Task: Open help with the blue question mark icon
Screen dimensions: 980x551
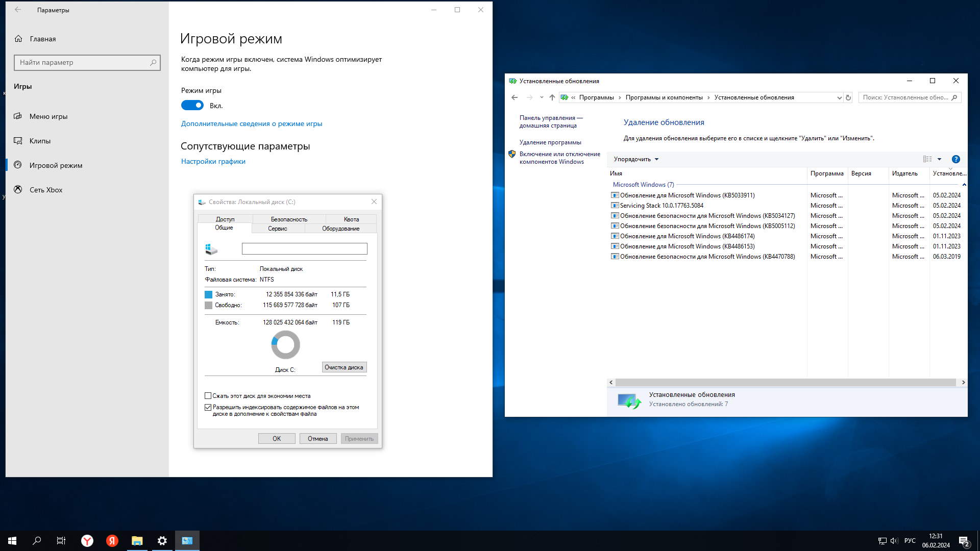Action: (x=956, y=159)
